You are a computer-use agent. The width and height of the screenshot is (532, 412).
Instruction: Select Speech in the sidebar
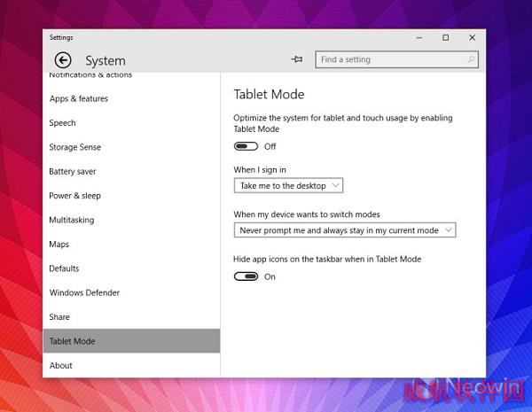131,123
